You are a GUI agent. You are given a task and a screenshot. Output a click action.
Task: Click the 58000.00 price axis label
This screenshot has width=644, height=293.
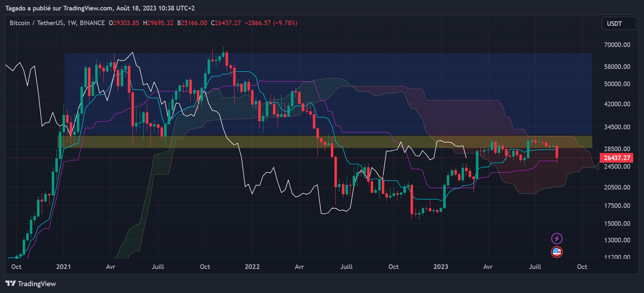click(617, 67)
